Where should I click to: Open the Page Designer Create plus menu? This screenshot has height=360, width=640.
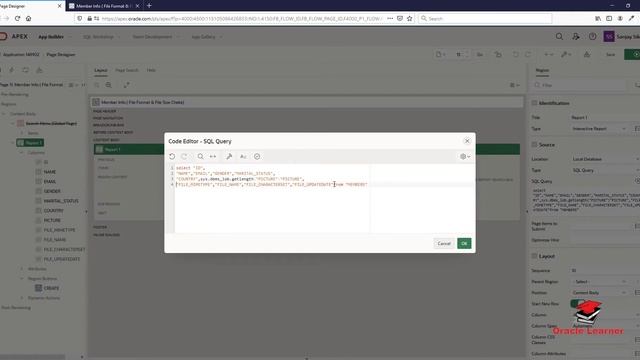click(x=549, y=54)
